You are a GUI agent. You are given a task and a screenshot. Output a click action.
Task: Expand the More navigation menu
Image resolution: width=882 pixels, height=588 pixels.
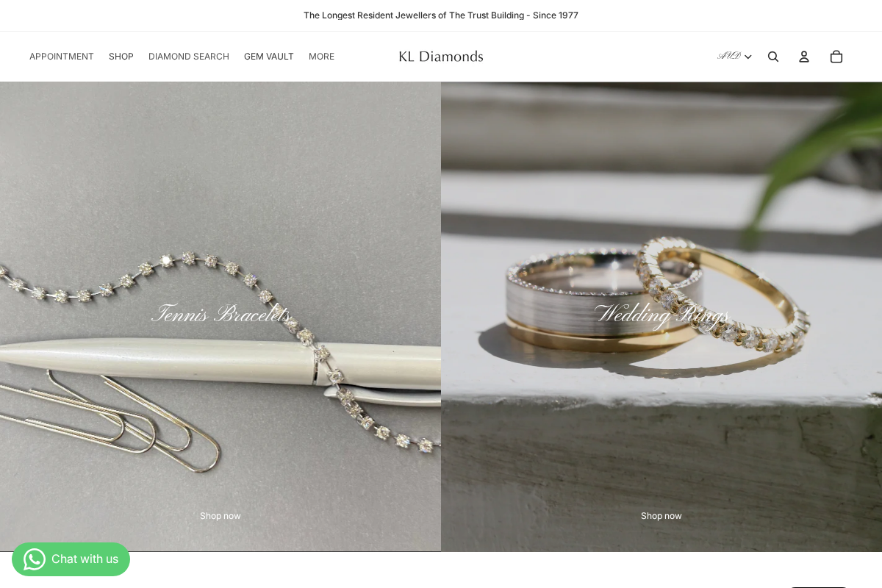pos(321,57)
